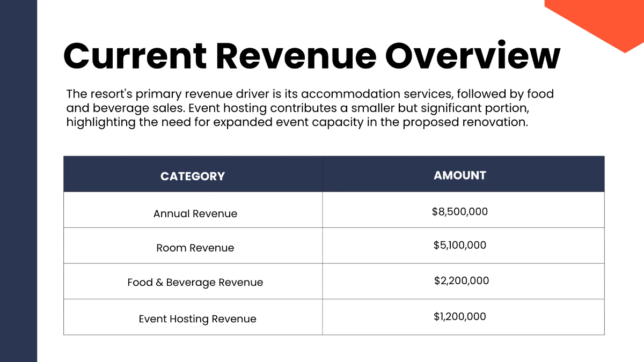Click the "$8,500,000" amount value
This screenshot has height=362, width=644.
pos(460,211)
